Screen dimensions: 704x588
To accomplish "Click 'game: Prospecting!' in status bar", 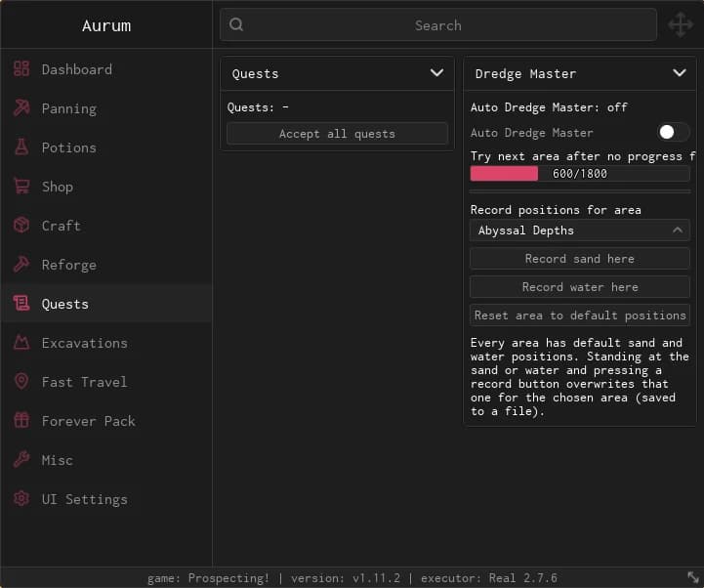I will click(208, 578).
